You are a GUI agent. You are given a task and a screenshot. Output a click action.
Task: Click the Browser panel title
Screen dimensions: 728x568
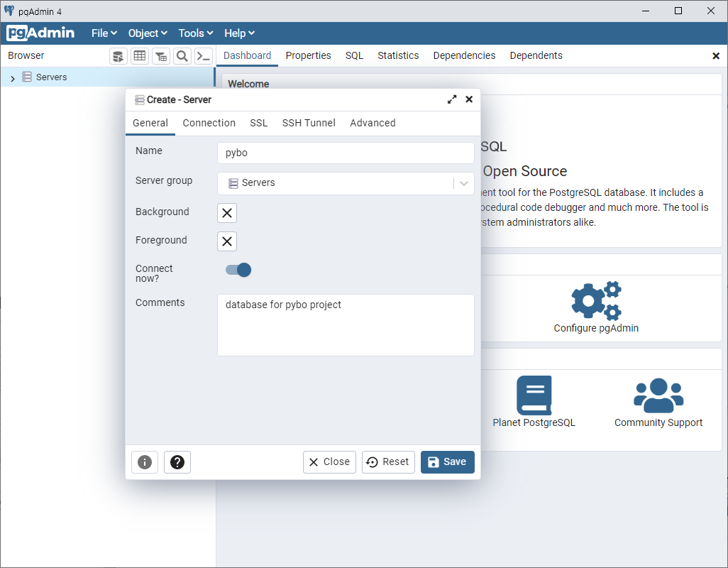click(x=26, y=55)
